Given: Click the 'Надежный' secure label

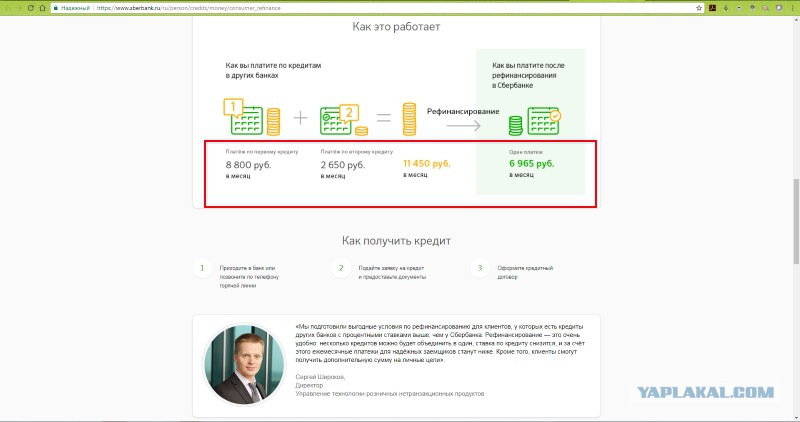Looking at the screenshot, I should coord(76,8).
